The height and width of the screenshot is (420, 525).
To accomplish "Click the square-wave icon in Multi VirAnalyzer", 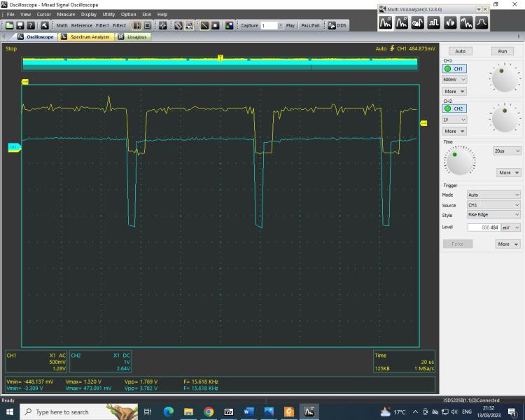I will tap(435, 23).
